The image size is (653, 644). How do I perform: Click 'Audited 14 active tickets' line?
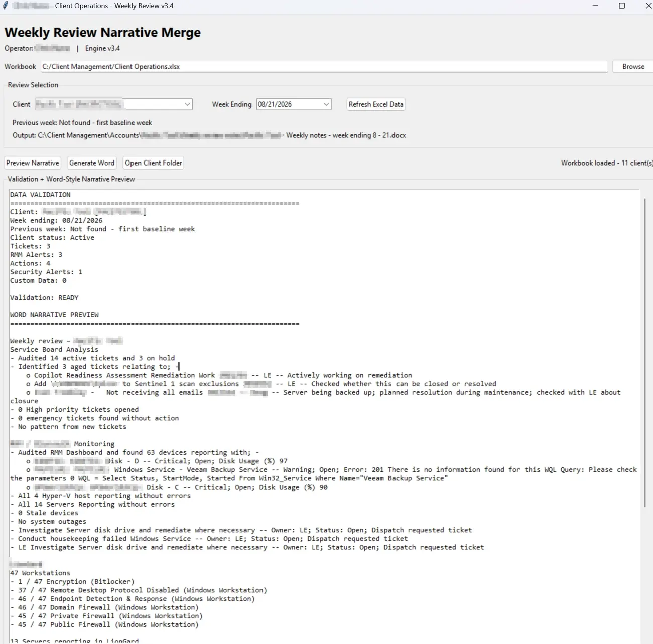click(x=92, y=358)
